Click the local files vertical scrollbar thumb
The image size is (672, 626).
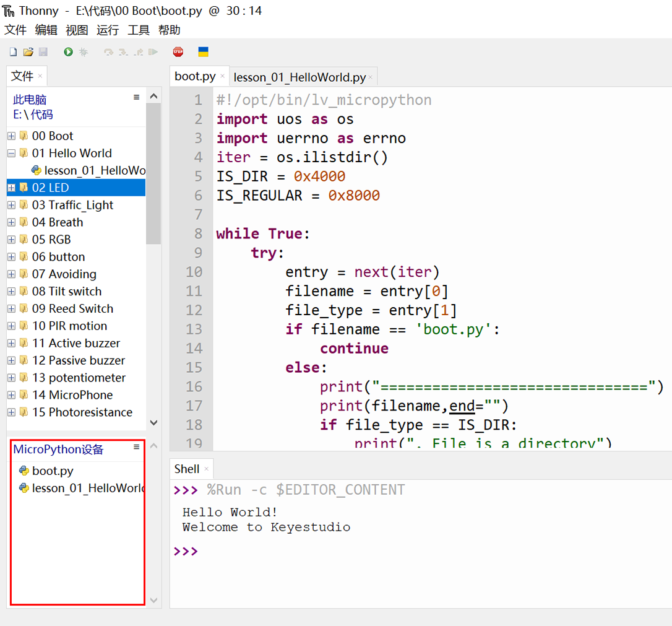[x=153, y=173]
